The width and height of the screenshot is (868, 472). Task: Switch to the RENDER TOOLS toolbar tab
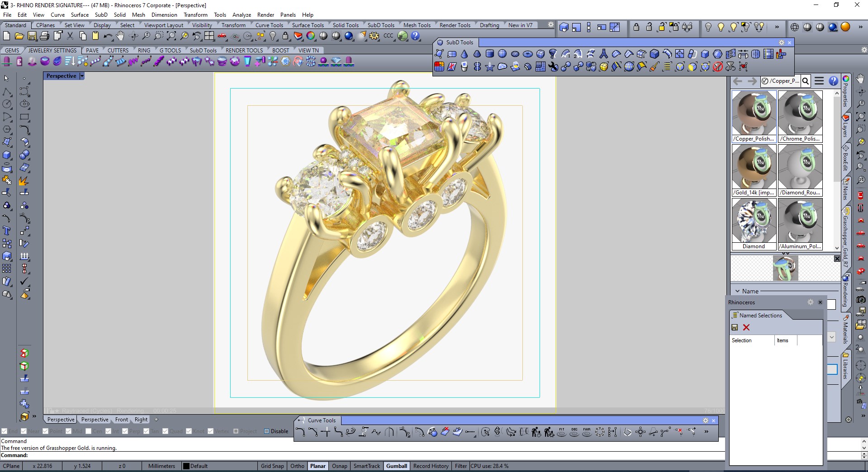[244, 50]
